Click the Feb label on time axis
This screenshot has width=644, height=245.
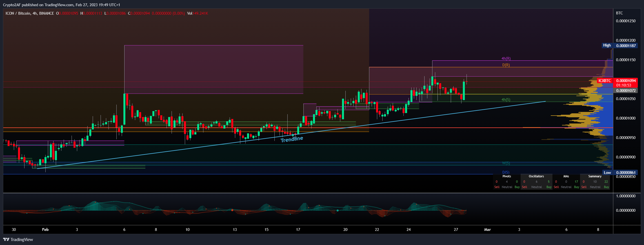click(45, 229)
